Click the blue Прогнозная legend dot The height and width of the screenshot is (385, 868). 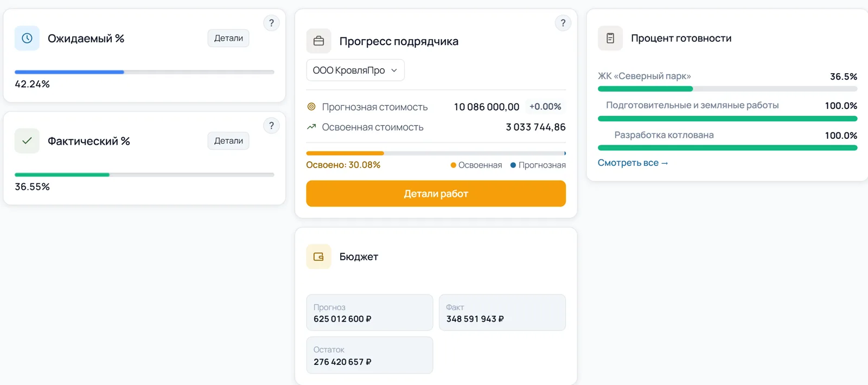click(x=513, y=165)
